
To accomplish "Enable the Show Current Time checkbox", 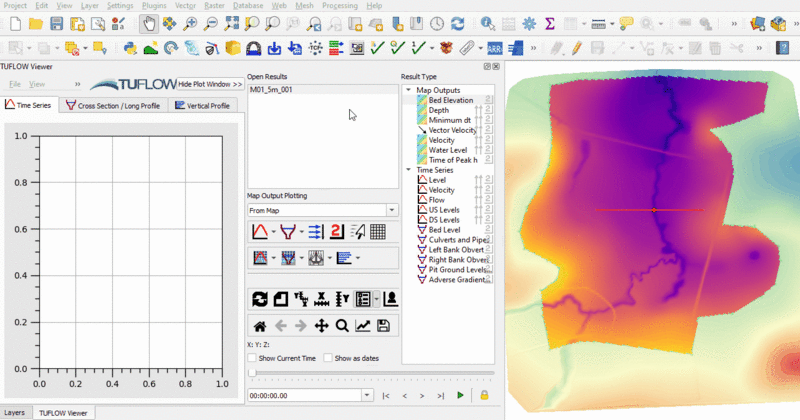I will coord(253,358).
